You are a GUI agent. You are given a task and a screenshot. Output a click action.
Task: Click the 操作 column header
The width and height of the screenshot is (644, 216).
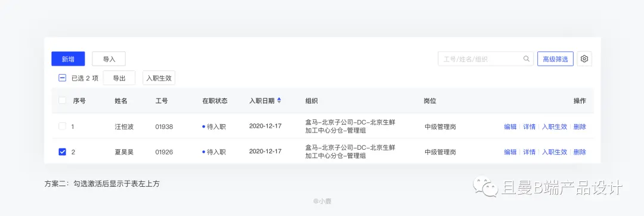click(580, 101)
